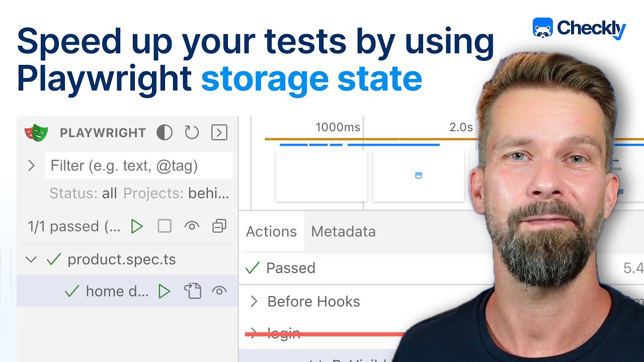Click the 1/1 passed status text
The width and height of the screenshot is (644, 362).
point(74,226)
